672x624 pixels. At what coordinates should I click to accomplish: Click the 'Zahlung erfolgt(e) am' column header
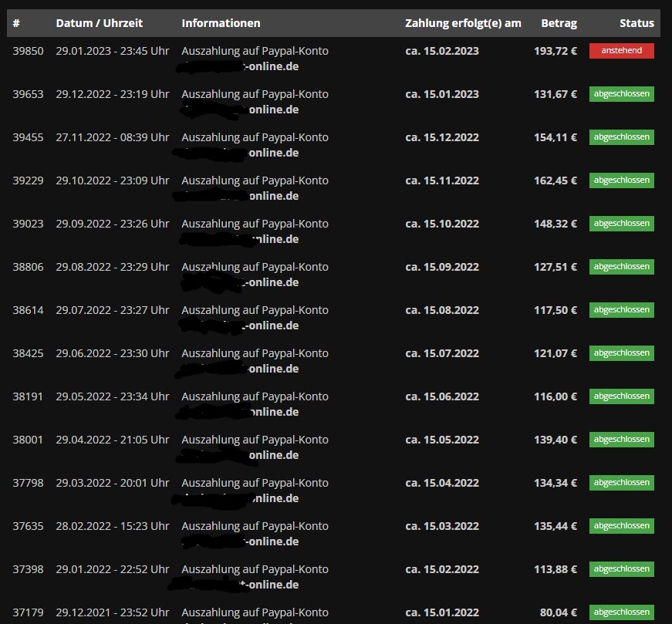pyautogui.click(x=463, y=23)
